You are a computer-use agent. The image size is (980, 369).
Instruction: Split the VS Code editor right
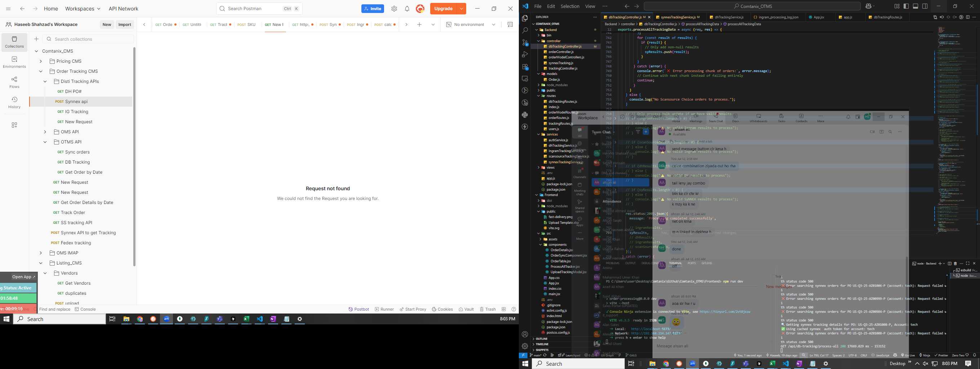click(968, 17)
